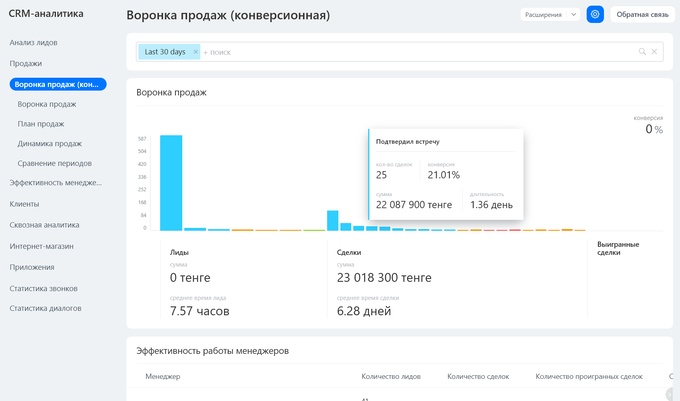680x401 pixels.
Task: Remove the Last 30 days filter tag
Action: click(x=196, y=52)
